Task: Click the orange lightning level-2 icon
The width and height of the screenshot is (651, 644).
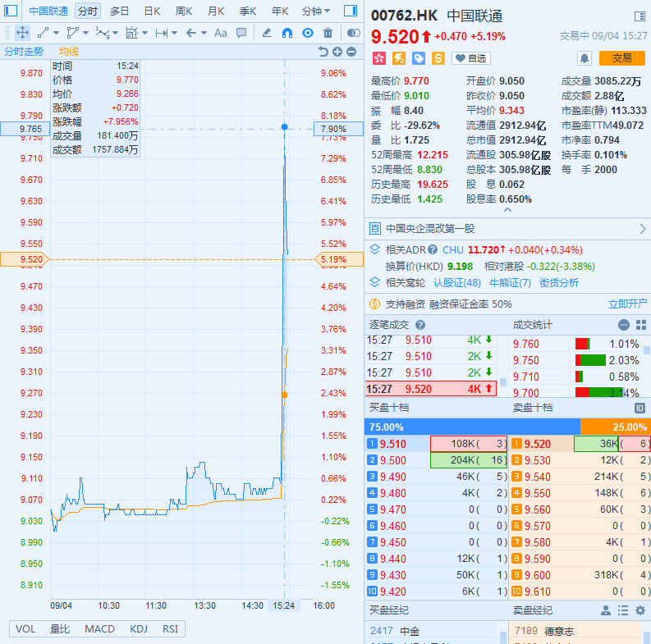Action: click(x=399, y=58)
